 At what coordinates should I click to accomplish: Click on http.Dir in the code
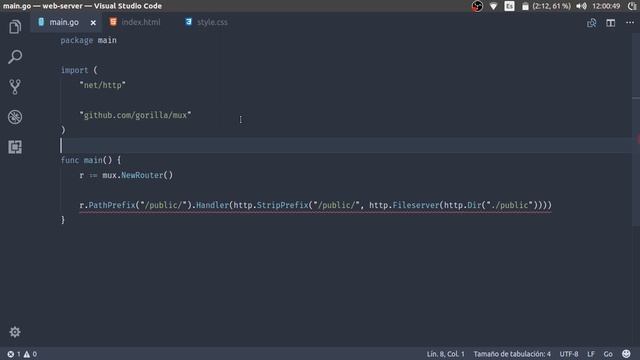pos(462,205)
